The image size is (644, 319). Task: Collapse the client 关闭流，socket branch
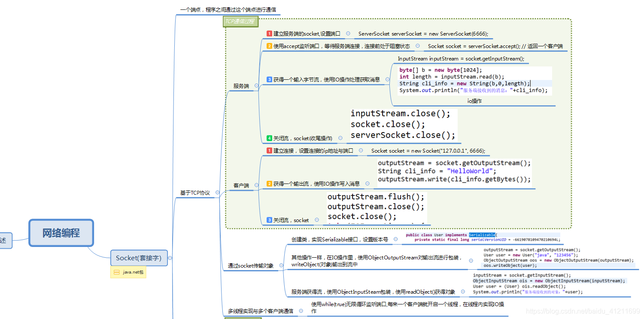[316, 220]
